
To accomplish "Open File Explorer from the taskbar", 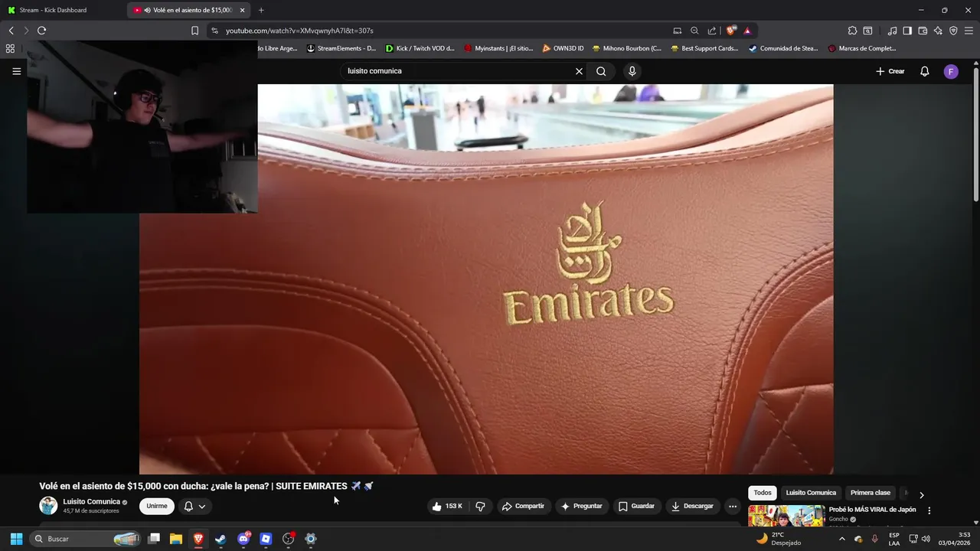I will (x=176, y=539).
